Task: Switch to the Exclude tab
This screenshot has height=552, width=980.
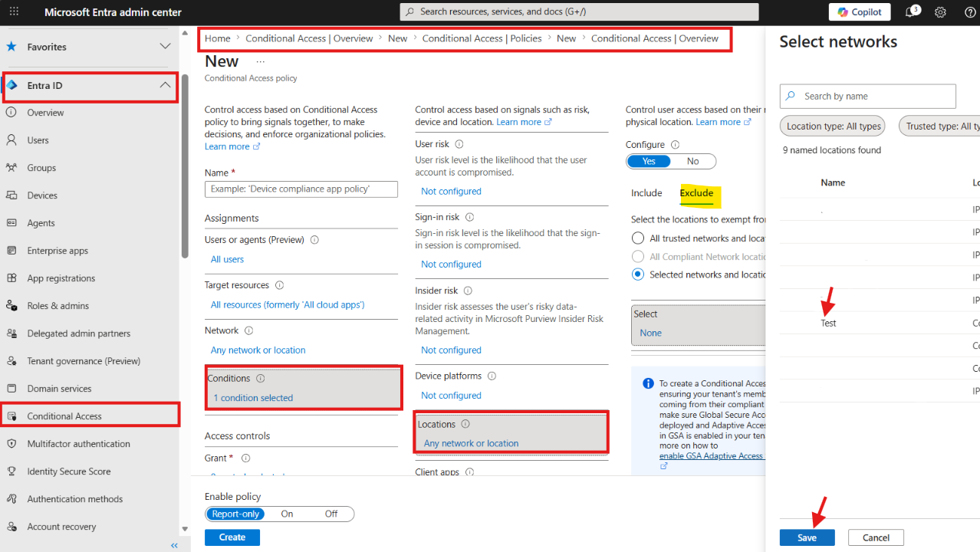Action: point(697,193)
